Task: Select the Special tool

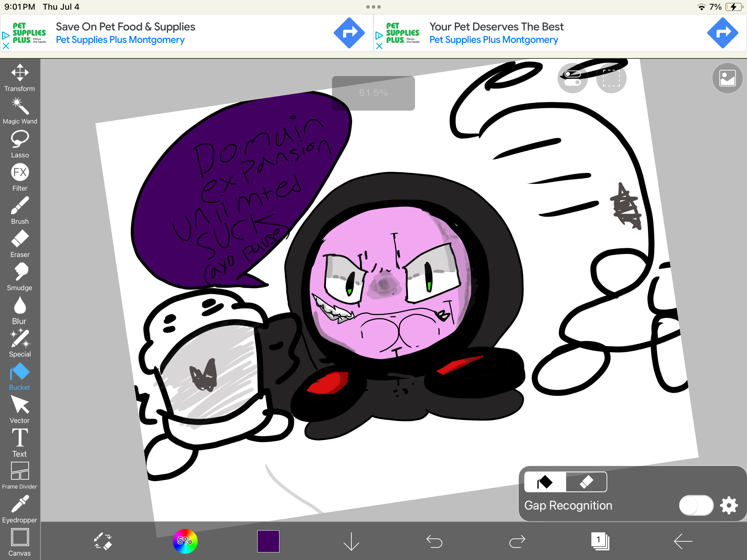Action: [20, 343]
